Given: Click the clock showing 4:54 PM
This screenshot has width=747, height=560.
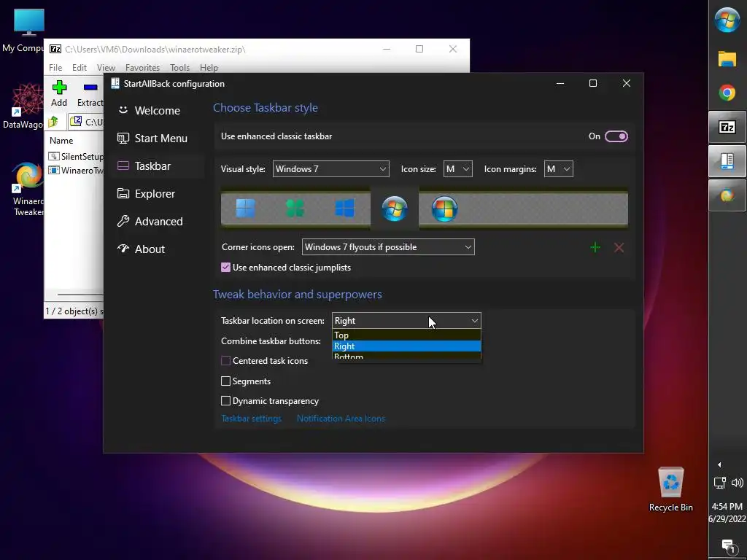Looking at the screenshot, I should click(x=727, y=506).
